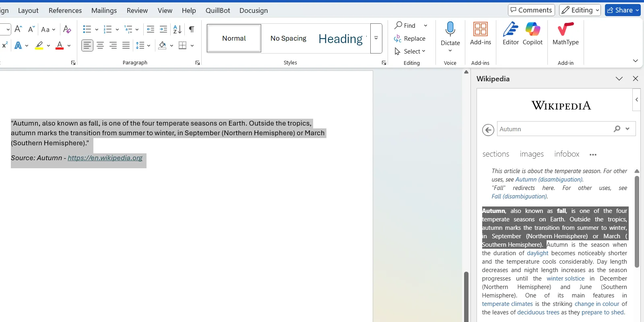
Task: Follow the winter solstice Wikipedia link
Action: (565, 279)
